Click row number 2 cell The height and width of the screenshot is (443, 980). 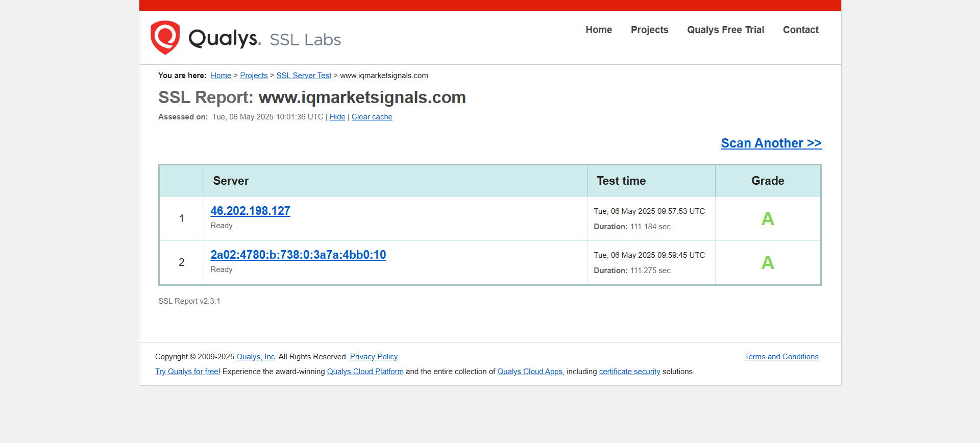tap(181, 262)
